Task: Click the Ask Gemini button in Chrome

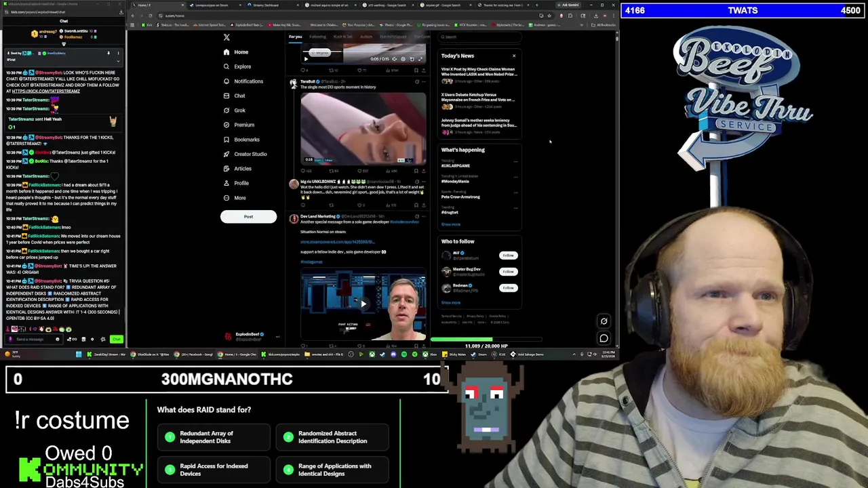Action: (570, 5)
